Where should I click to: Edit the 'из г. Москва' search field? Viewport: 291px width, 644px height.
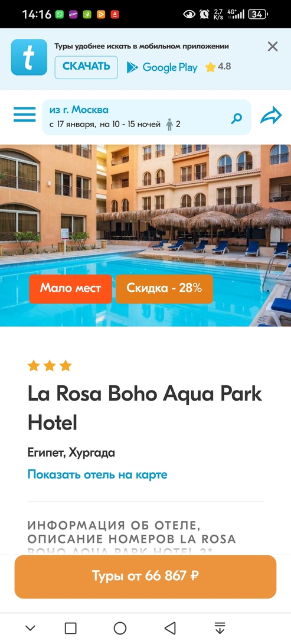pyautogui.click(x=146, y=117)
